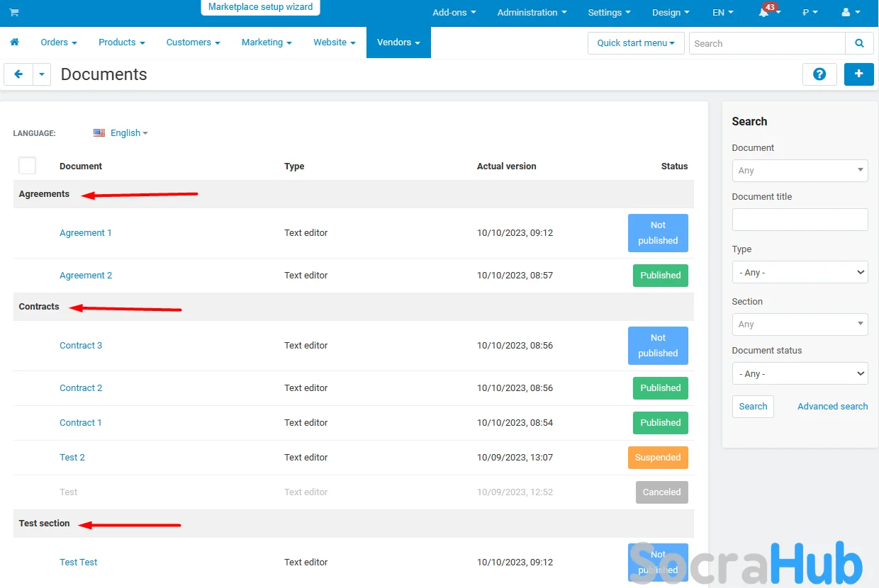
Task: Add a new document with plus button
Action: point(858,74)
